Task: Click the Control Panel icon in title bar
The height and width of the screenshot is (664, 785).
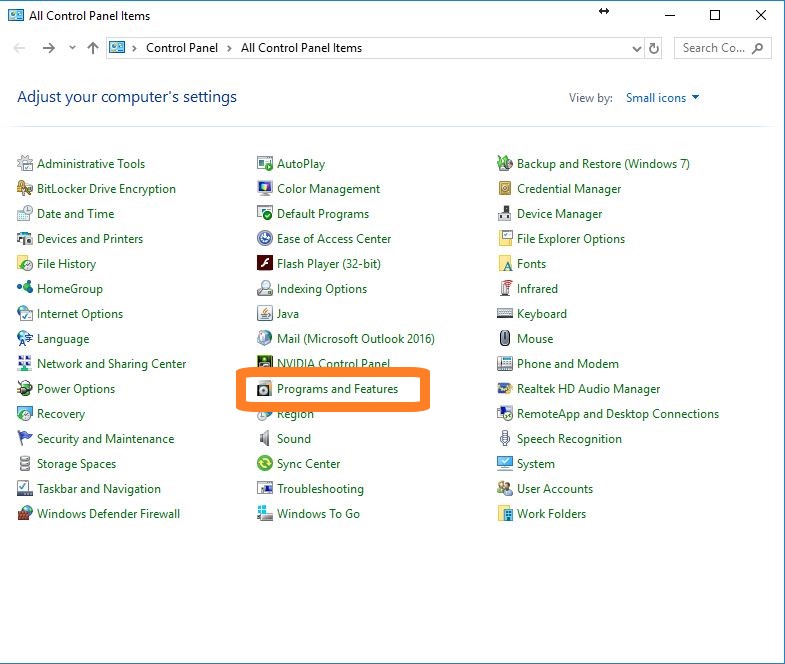Action: [16, 15]
